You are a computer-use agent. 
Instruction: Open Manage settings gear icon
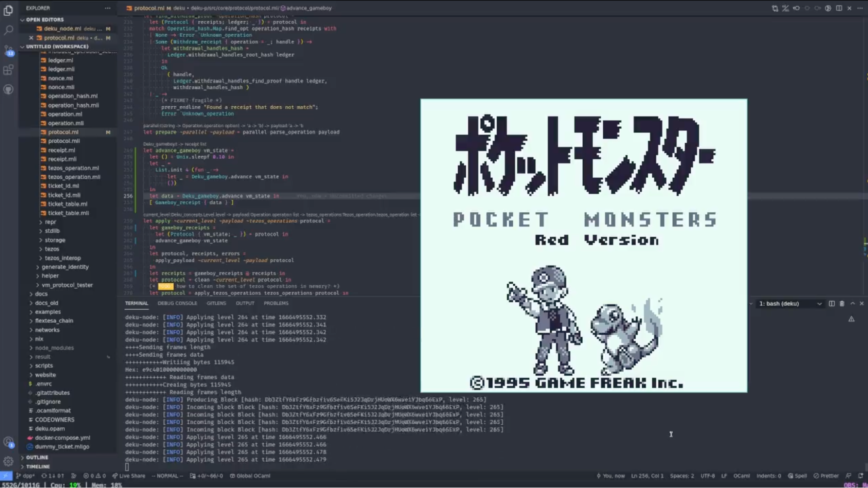(x=8, y=461)
